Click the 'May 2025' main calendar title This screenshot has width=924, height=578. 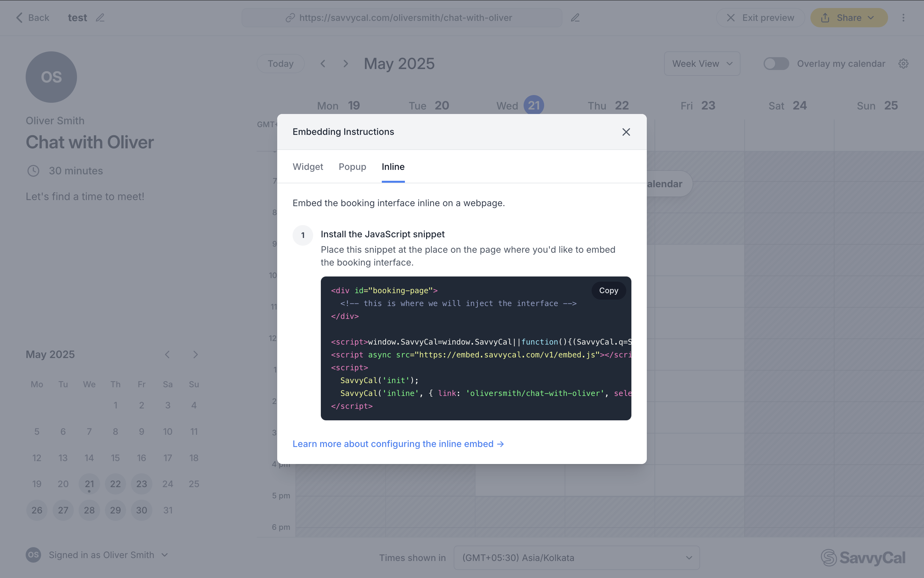click(399, 64)
